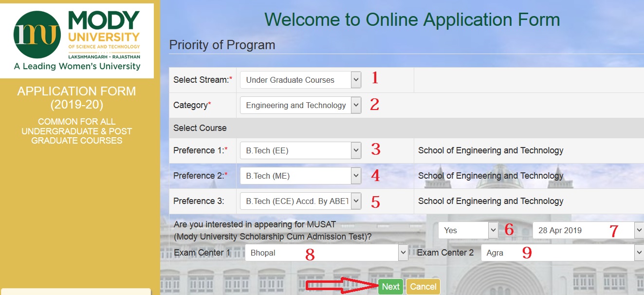
Task: Click the 'A Leading Women's University' tagline
Action: (x=77, y=66)
